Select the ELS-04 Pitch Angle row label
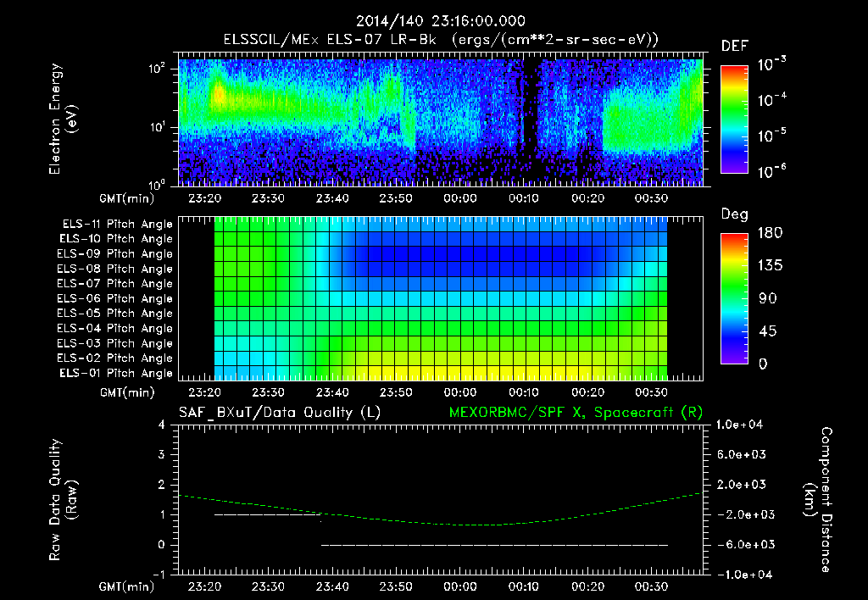 [x=115, y=328]
